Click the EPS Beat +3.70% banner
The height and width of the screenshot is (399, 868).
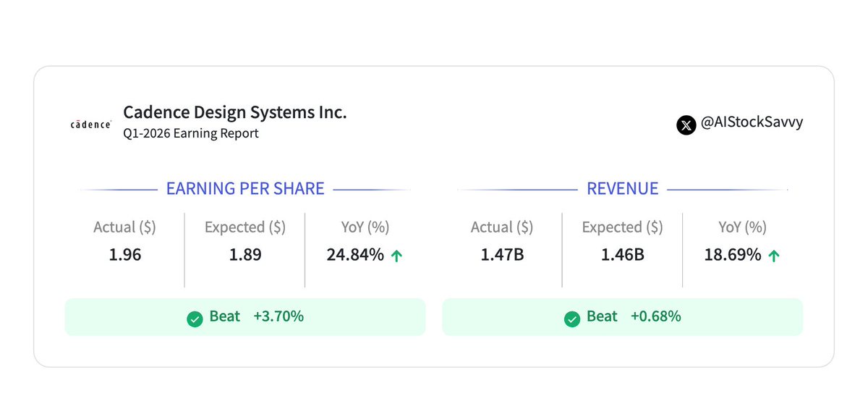(245, 317)
